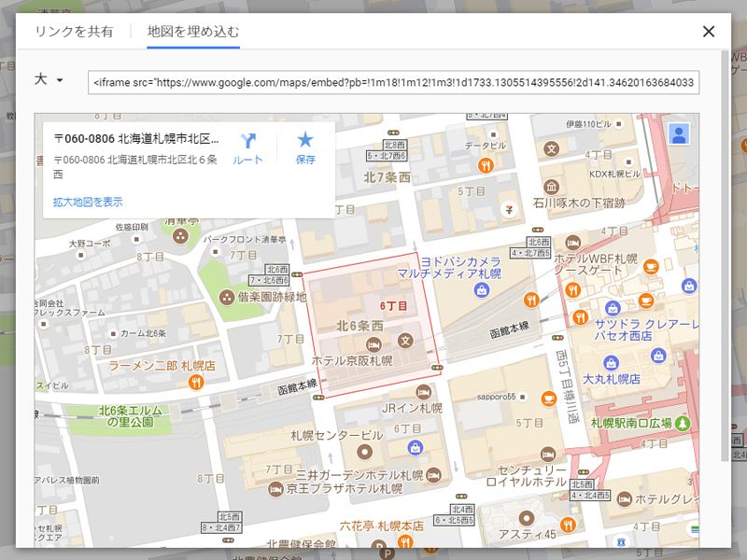747x560 pixels.
Task: Click 北7条西 district label
Action: 388,177
